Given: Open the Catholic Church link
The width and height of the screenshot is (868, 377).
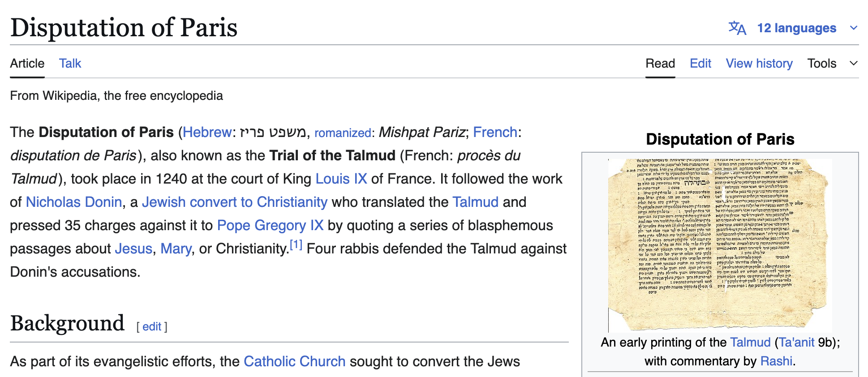Looking at the screenshot, I should tap(294, 361).
